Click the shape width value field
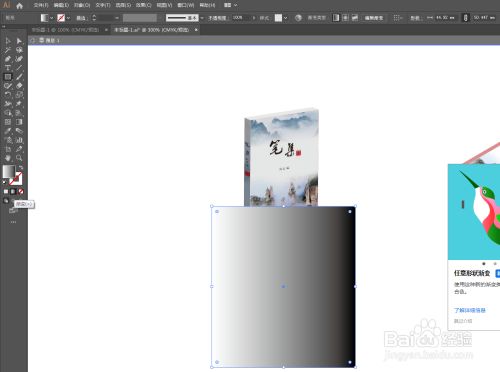This screenshot has height=372, width=500. (445, 18)
